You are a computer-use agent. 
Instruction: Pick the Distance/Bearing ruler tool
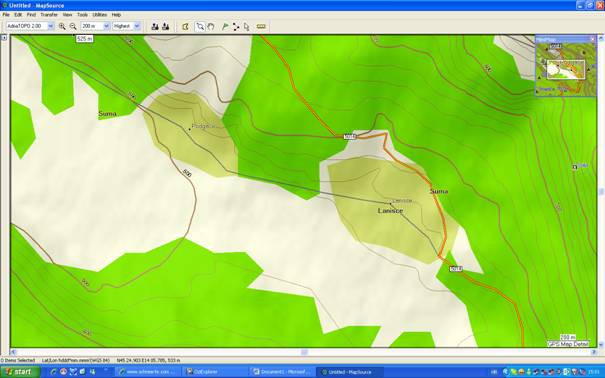coord(261,26)
